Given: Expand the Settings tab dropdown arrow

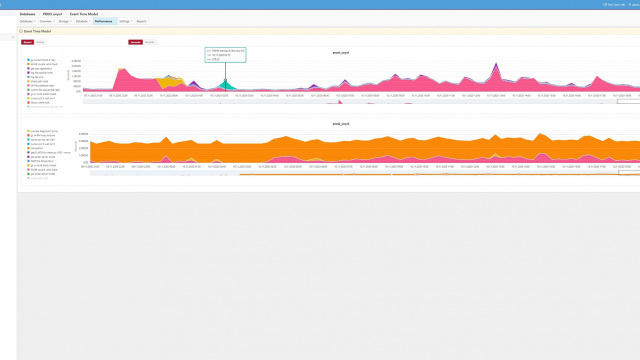Looking at the screenshot, I should tap(131, 21).
